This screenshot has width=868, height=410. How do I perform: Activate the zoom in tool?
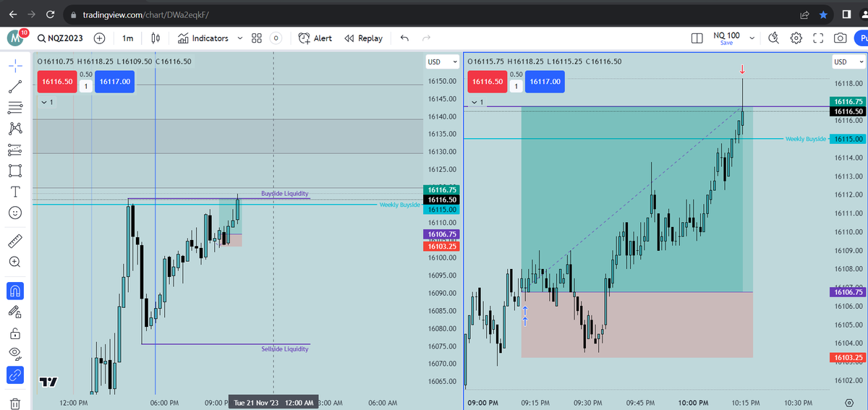14,262
